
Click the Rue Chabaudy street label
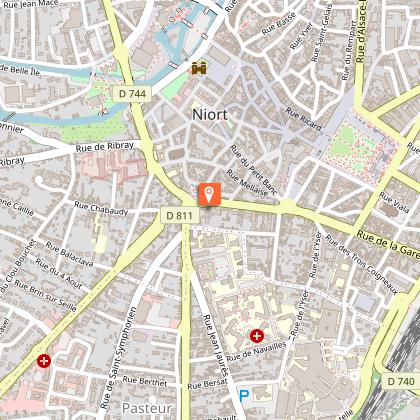(101, 208)
